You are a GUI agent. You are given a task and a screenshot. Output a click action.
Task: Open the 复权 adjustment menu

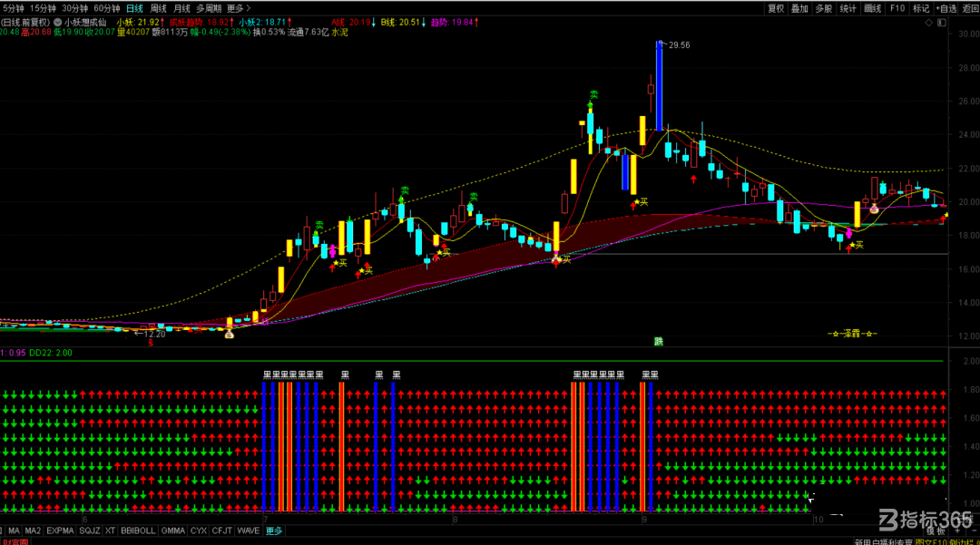click(776, 8)
